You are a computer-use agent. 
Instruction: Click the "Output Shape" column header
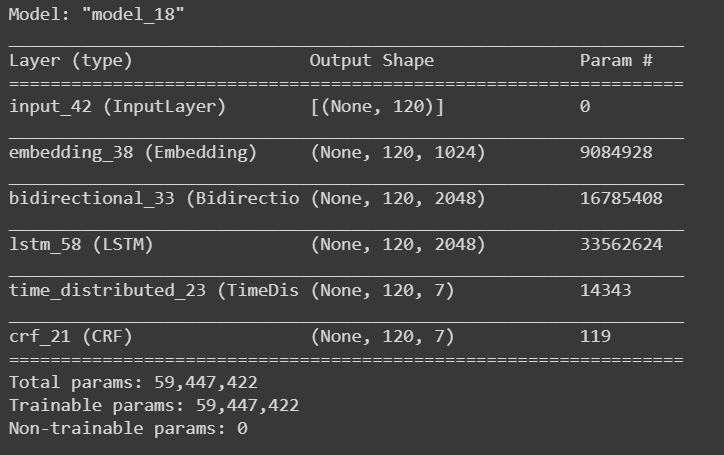coord(371,61)
